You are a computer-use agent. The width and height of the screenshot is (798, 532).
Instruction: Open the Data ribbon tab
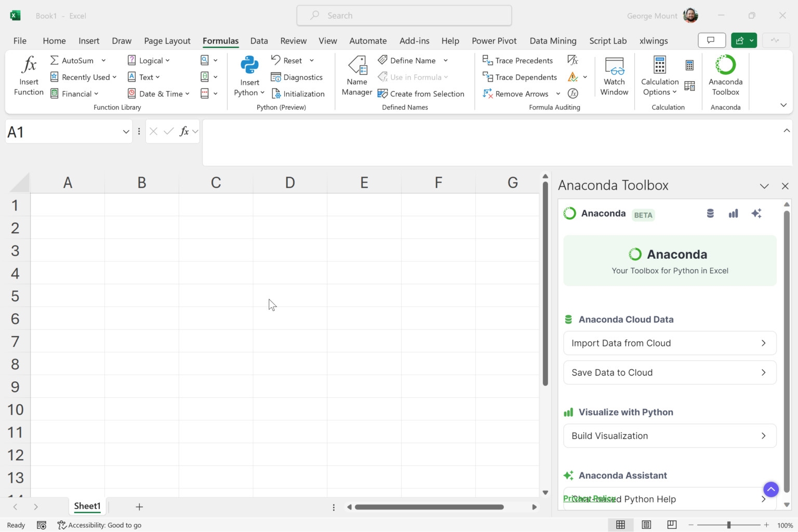[259, 41]
